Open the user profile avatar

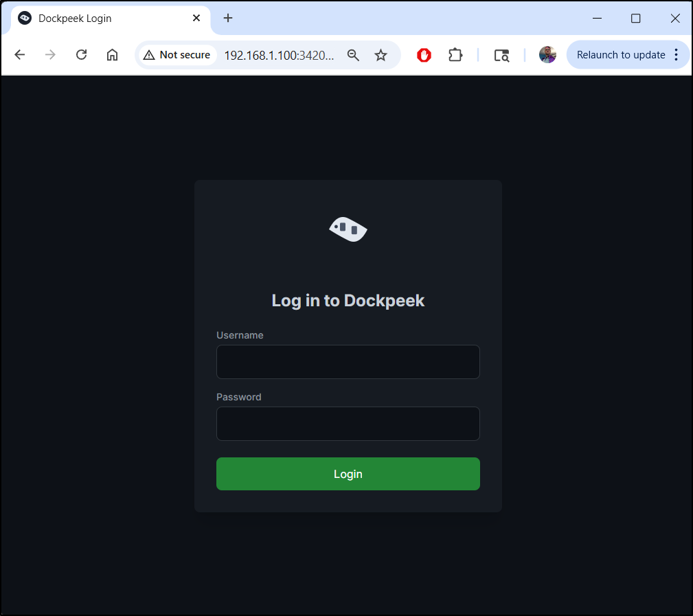point(547,55)
